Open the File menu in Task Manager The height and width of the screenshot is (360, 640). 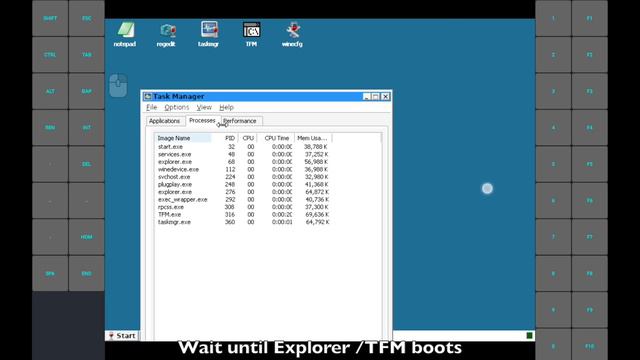pyautogui.click(x=151, y=107)
